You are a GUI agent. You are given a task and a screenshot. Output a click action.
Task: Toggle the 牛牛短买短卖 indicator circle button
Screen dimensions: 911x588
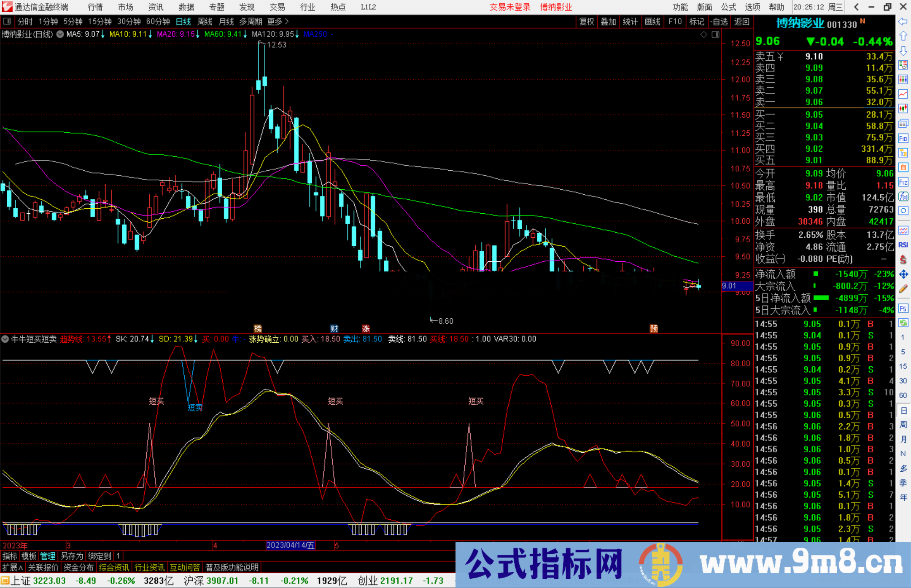(x=5, y=339)
